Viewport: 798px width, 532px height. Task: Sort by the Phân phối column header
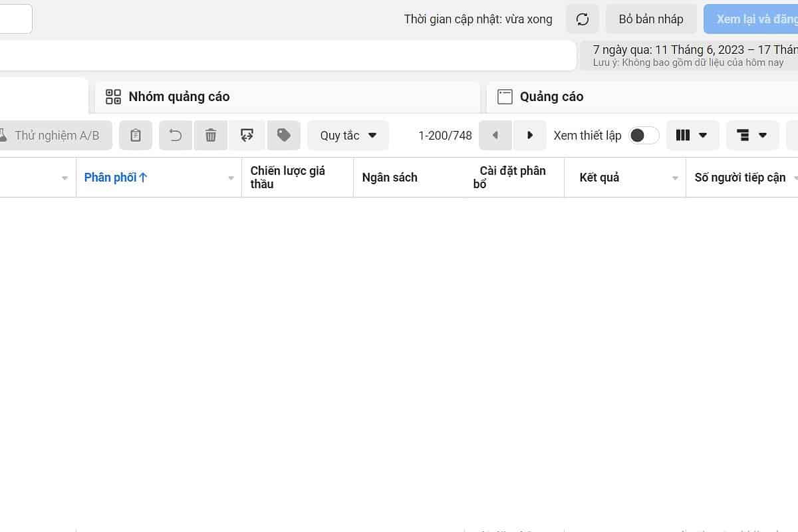pyautogui.click(x=116, y=178)
